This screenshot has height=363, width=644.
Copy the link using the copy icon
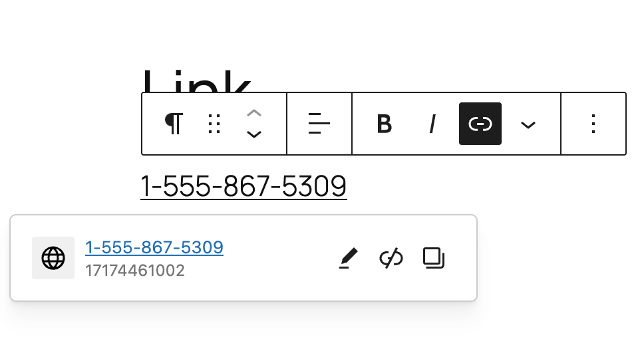pos(434,258)
